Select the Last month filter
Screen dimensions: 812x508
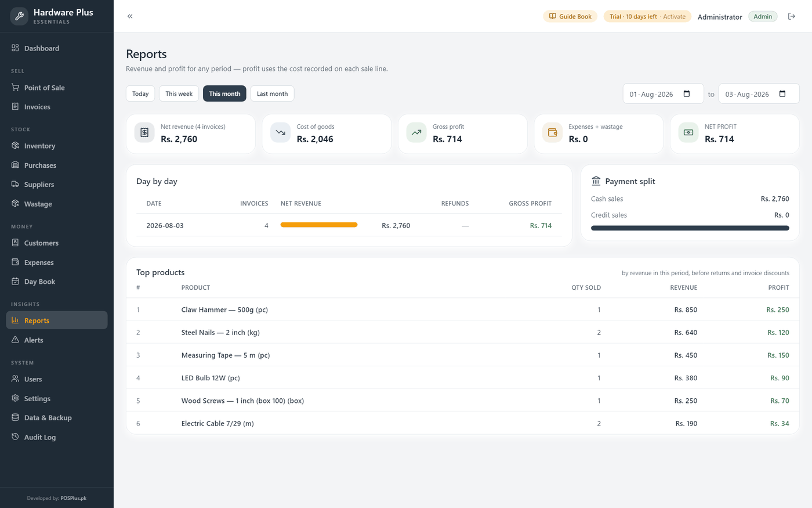coord(272,93)
